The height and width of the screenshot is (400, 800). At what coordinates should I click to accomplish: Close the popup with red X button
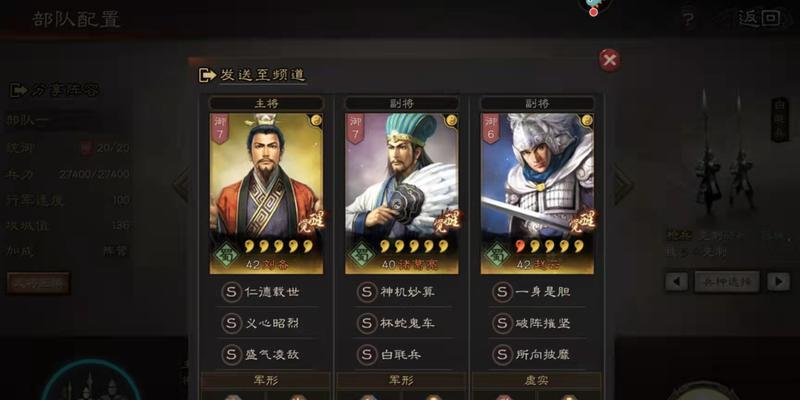pos(609,60)
